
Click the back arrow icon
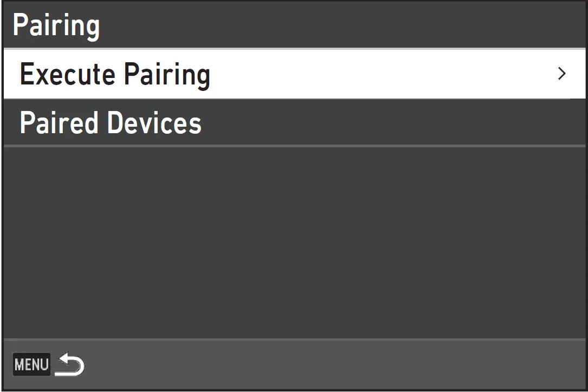[70, 365]
